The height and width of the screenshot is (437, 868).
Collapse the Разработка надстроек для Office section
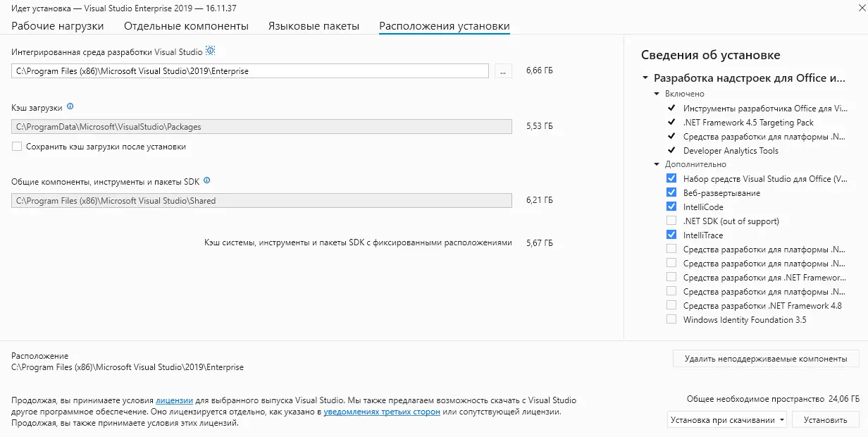[x=645, y=78]
